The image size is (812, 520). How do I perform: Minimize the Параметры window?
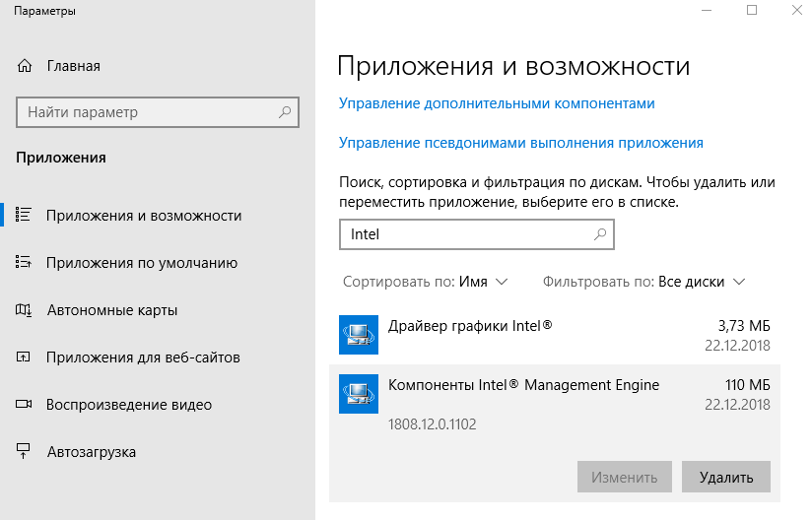[x=707, y=10]
